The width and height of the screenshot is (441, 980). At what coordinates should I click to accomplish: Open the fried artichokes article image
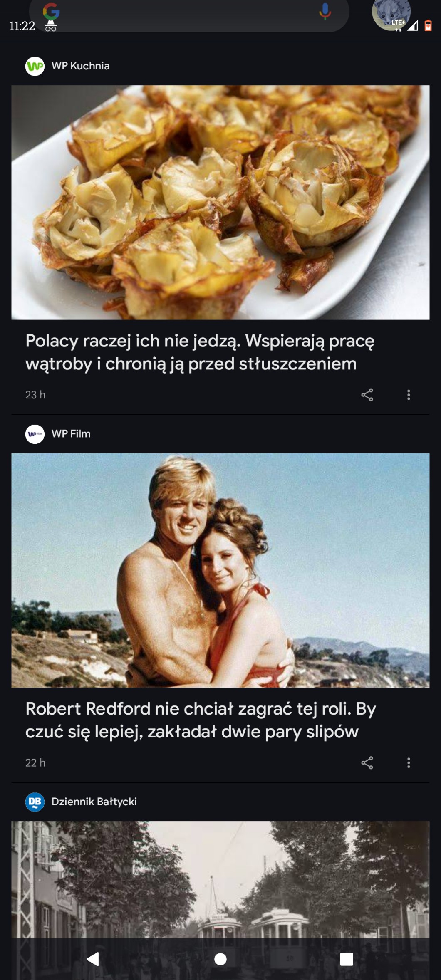tap(220, 203)
